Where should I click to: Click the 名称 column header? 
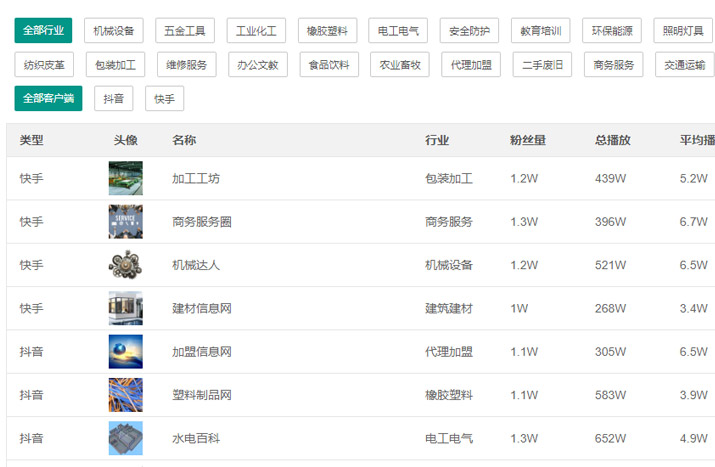(x=184, y=140)
